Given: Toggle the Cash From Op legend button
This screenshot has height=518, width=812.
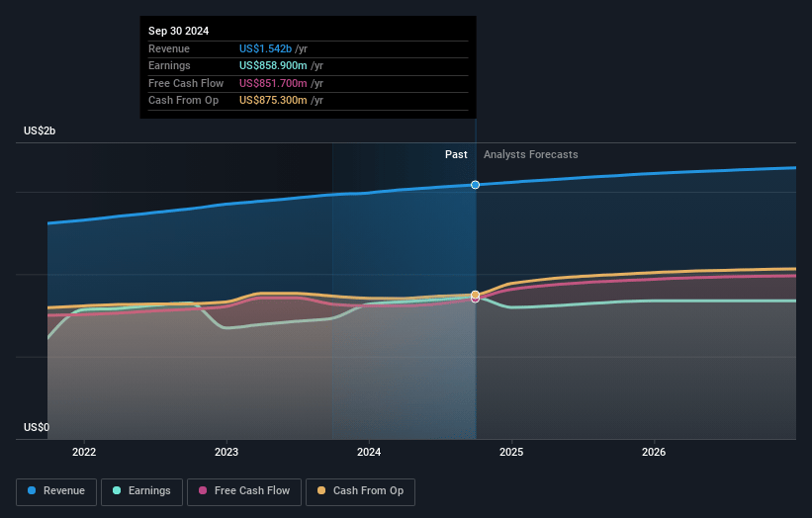Looking at the screenshot, I should [x=360, y=491].
